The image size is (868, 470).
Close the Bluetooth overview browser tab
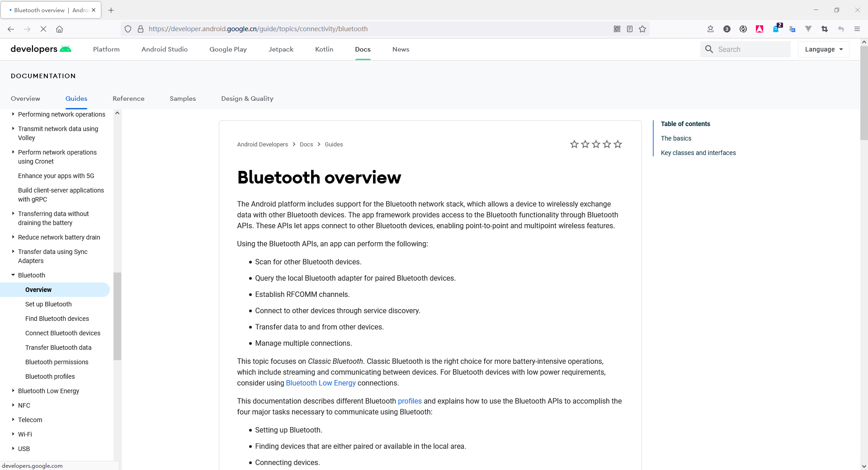tap(94, 10)
